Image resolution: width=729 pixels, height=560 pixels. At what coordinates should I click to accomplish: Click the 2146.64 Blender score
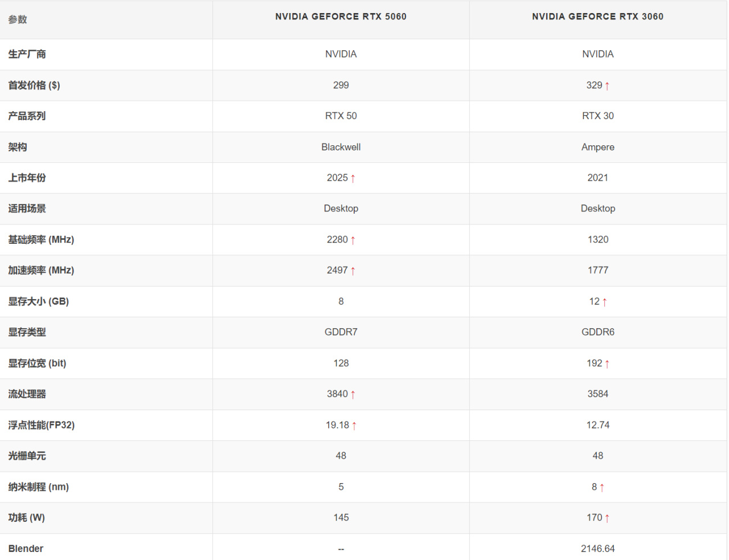(597, 549)
